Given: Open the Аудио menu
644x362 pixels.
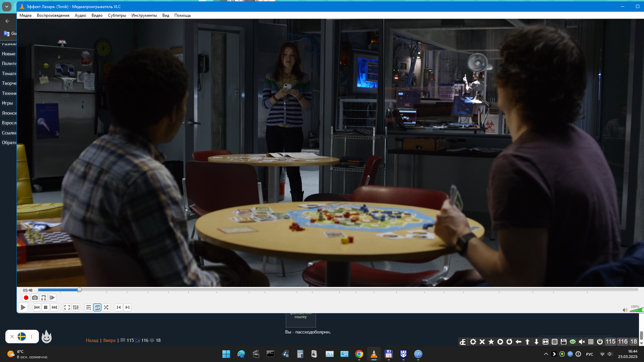Looking at the screenshot, I should [80, 15].
